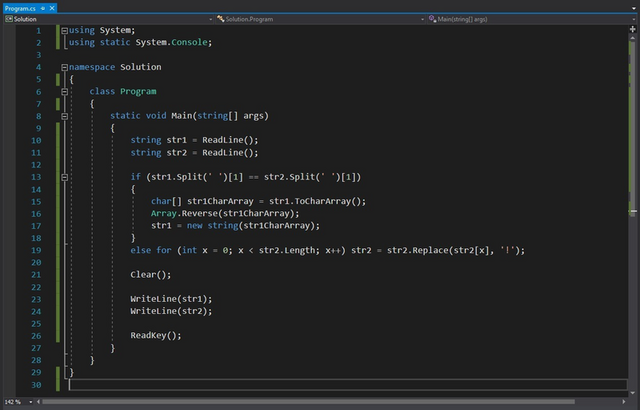Click 'ToCharArray' method call

[322, 202]
